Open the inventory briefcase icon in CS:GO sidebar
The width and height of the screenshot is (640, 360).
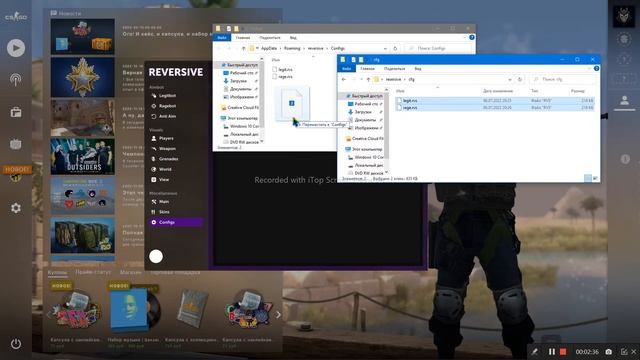coord(16,112)
